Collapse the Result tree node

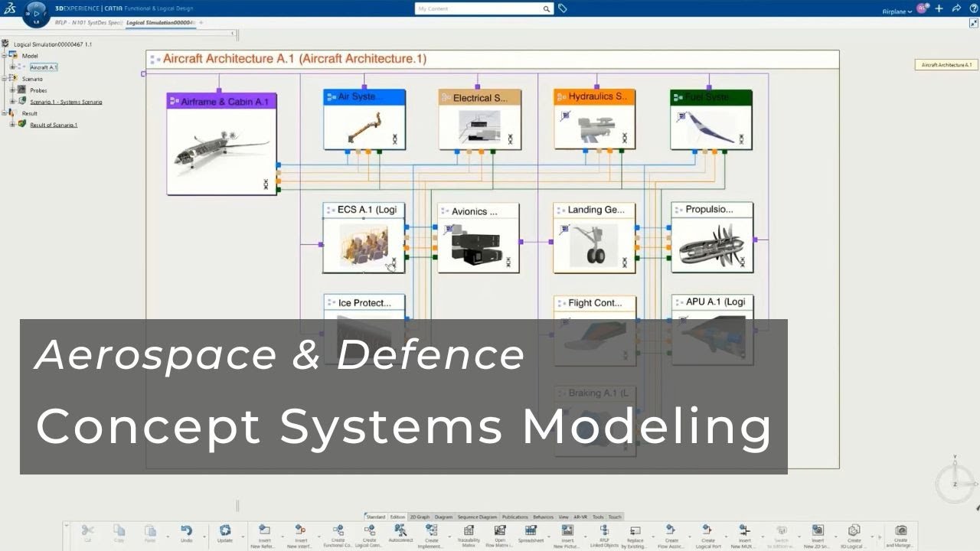5,113
